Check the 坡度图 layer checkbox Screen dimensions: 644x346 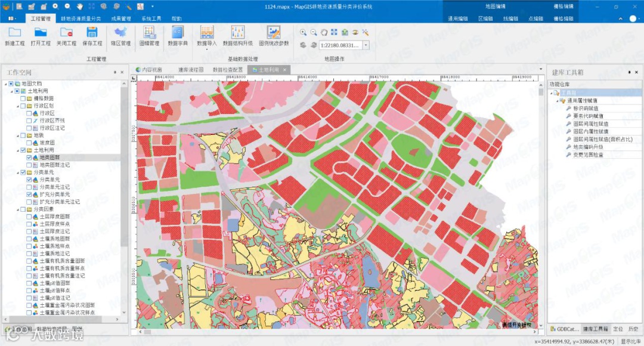point(29,143)
